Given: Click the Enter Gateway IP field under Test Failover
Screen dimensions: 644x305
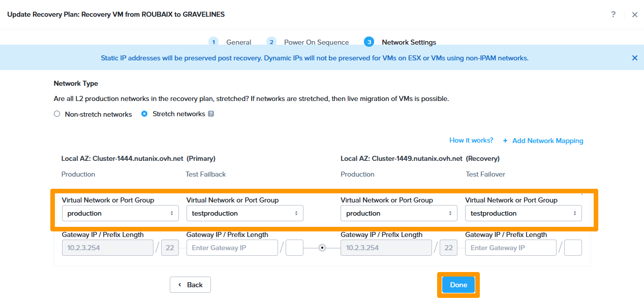Looking at the screenshot, I should tap(510, 247).
